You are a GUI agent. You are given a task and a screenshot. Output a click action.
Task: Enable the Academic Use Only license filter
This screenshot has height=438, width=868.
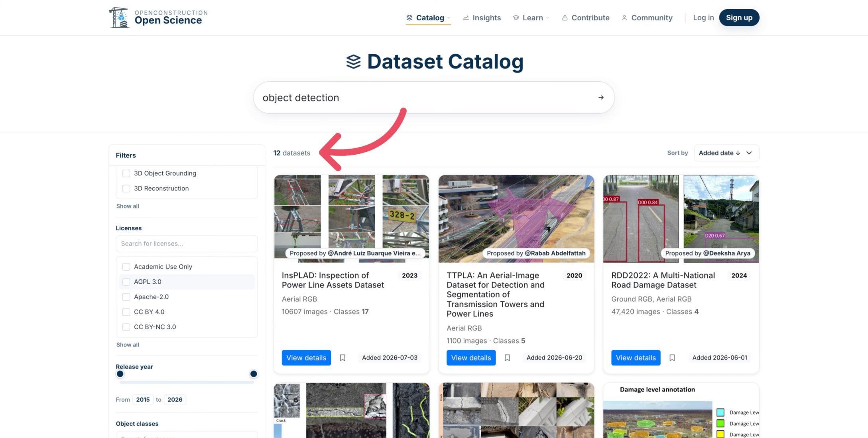click(x=126, y=267)
